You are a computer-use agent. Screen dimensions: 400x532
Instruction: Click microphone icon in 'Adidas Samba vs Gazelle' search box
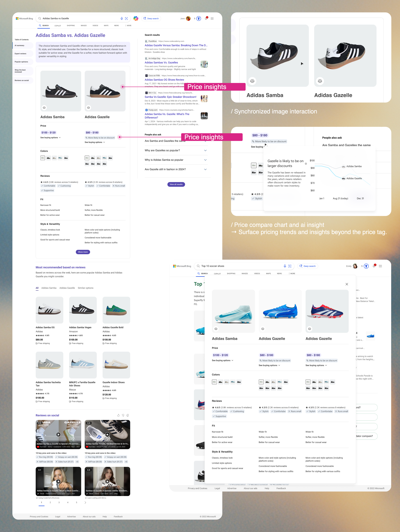click(122, 19)
